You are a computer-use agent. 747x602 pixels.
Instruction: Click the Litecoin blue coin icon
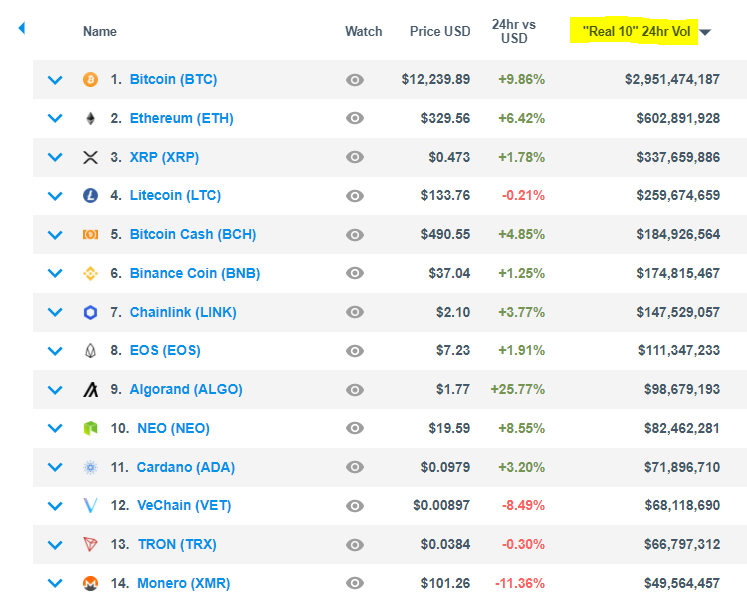90,196
